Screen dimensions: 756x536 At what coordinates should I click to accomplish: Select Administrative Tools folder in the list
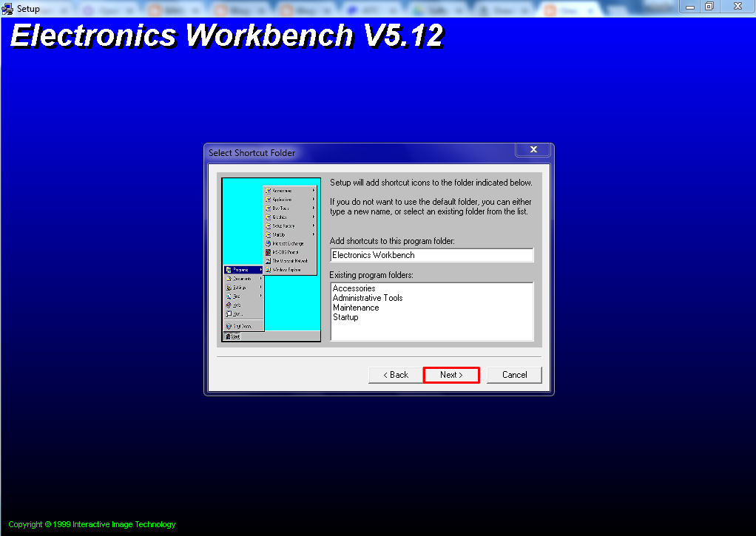coord(368,298)
